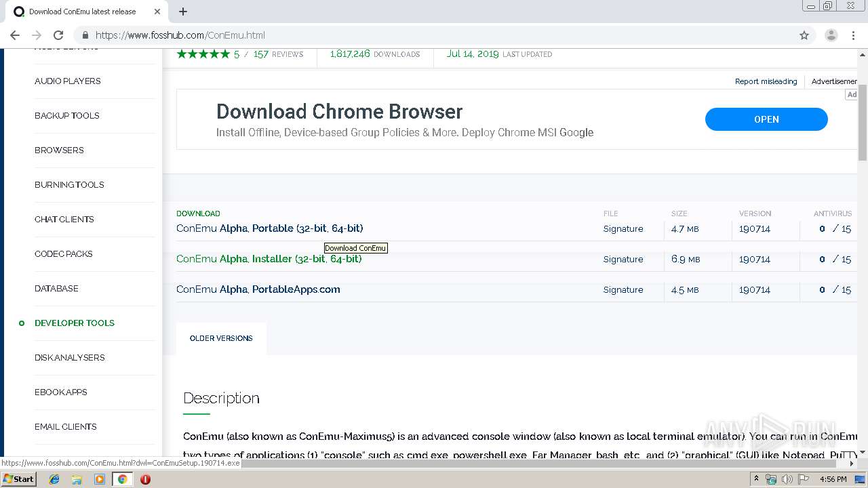The height and width of the screenshot is (488, 868).
Task: Reload the FossHub page
Action: click(58, 35)
